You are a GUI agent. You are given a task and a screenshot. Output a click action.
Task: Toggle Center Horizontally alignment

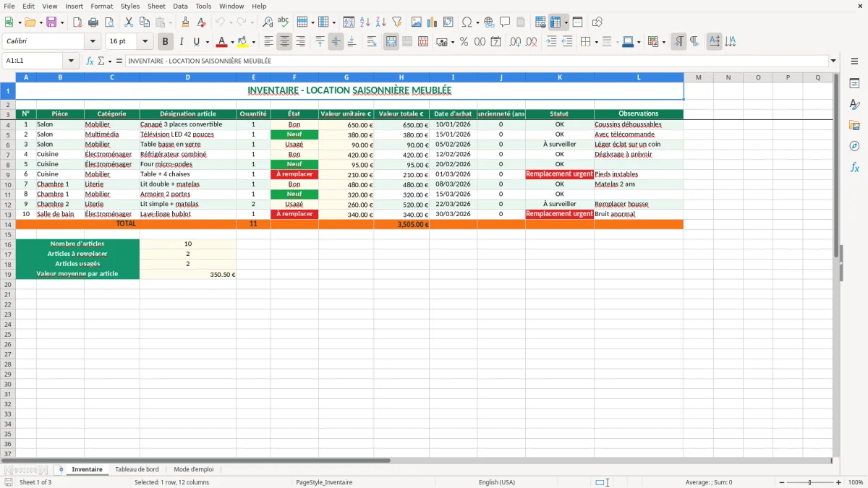point(284,42)
